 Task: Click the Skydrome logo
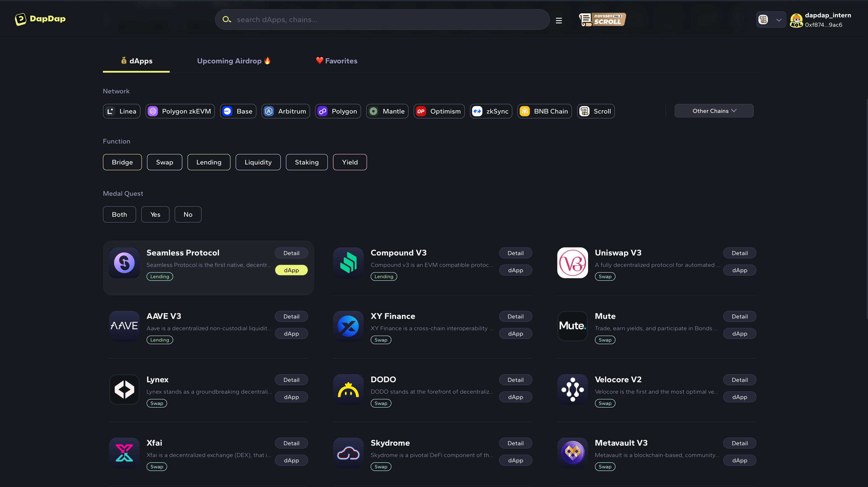pos(348,453)
